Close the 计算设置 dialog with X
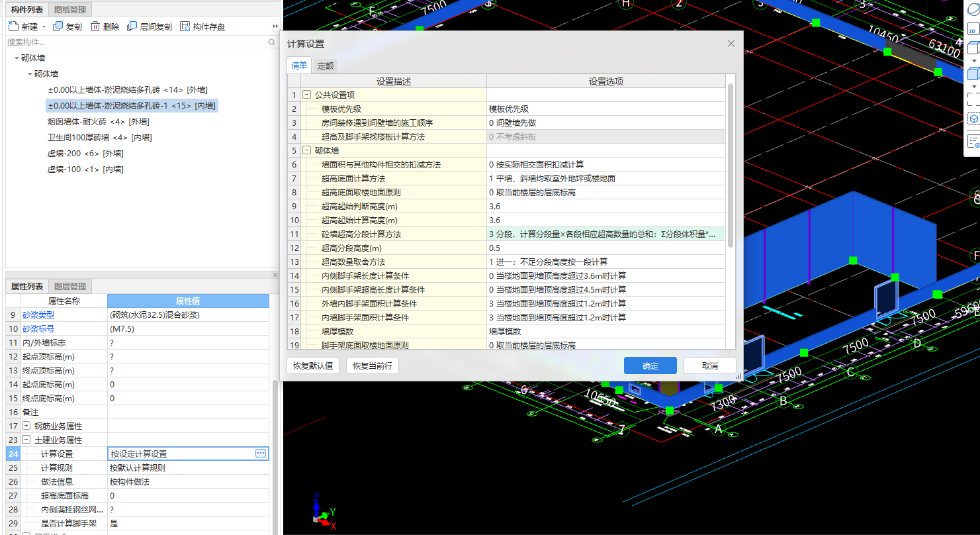980x535 pixels. [x=731, y=44]
